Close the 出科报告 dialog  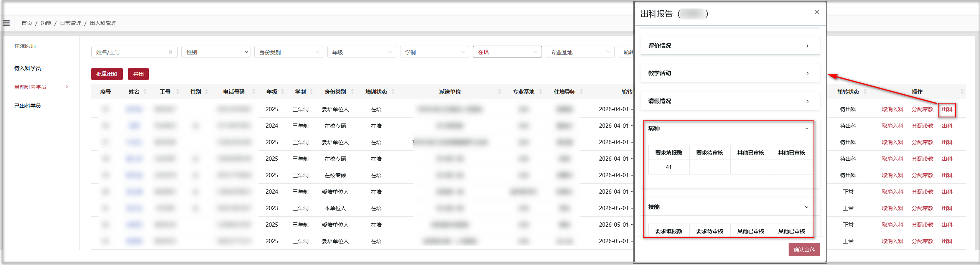817,12
